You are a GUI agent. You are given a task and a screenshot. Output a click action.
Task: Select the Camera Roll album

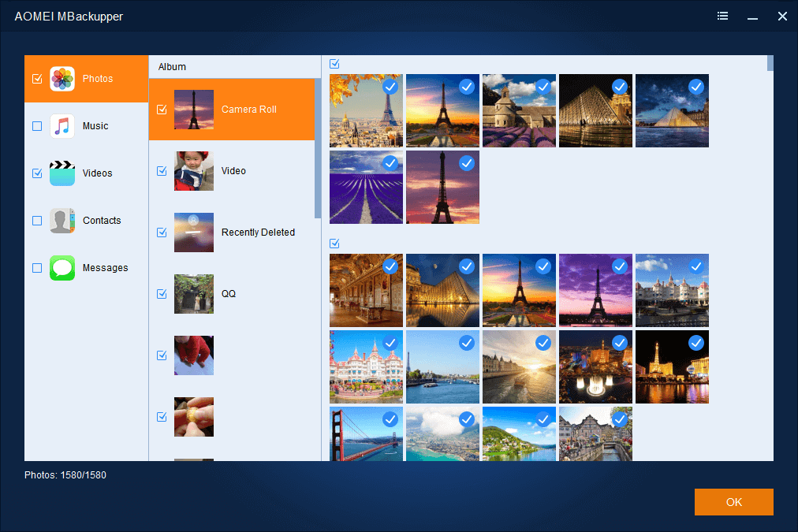click(248, 110)
